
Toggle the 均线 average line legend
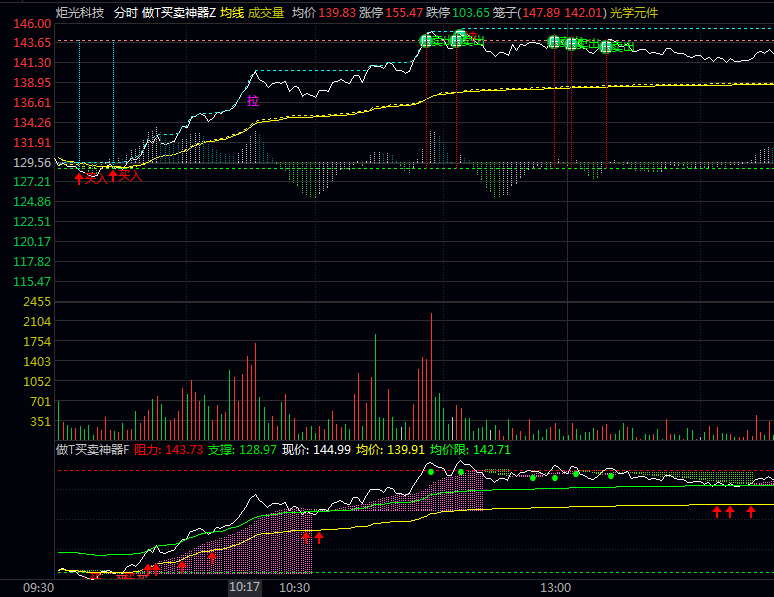pyautogui.click(x=232, y=12)
